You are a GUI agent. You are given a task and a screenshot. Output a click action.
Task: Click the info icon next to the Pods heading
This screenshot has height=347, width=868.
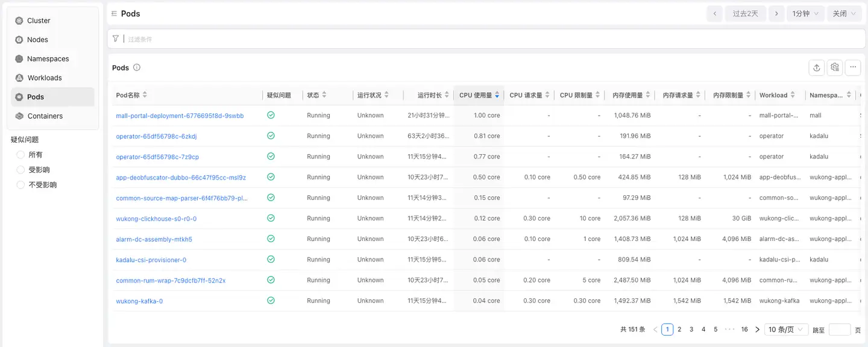[x=137, y=67]
